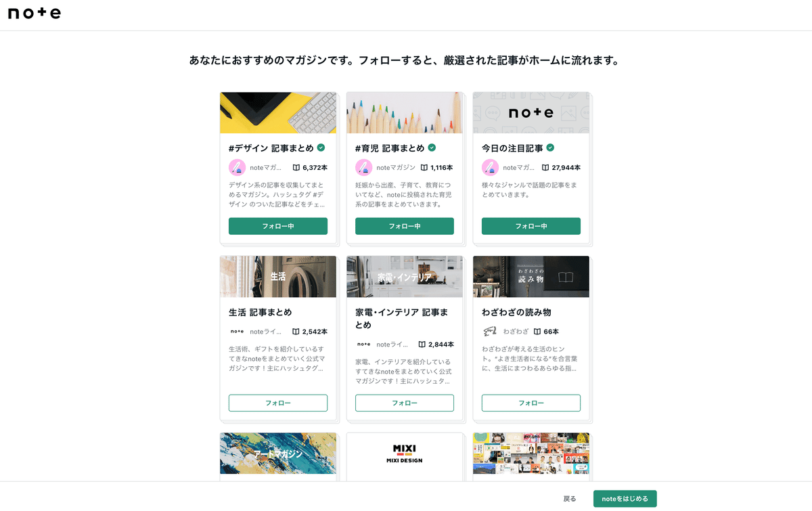Click the noteをはじめる button
Screen dimensions: 812x511
[x=625, y=499]
